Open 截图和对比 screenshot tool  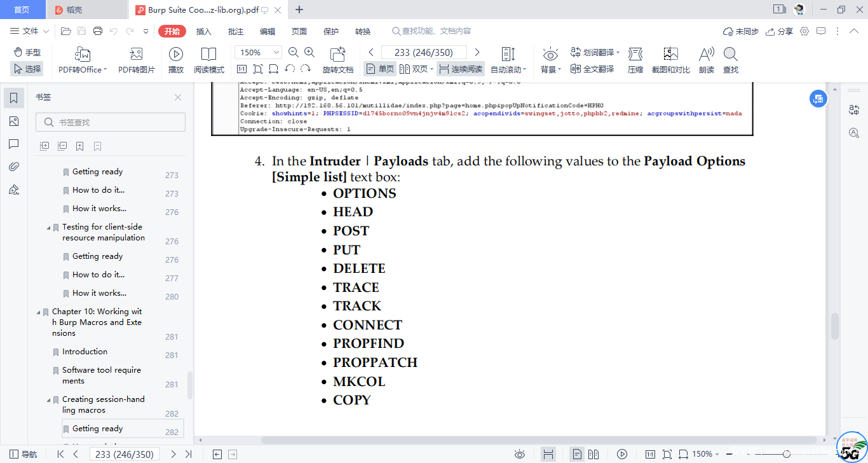[670, 55]
